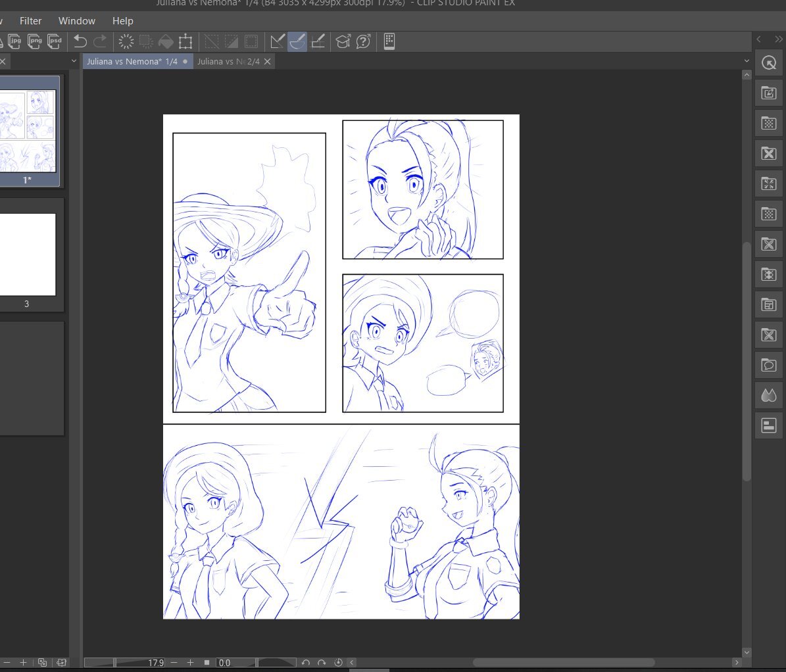Image resolution: width=786 pixels, height=672 pixels.
Task: Adjust the rotation slider showing 0.0
Action: click(256, 663)
